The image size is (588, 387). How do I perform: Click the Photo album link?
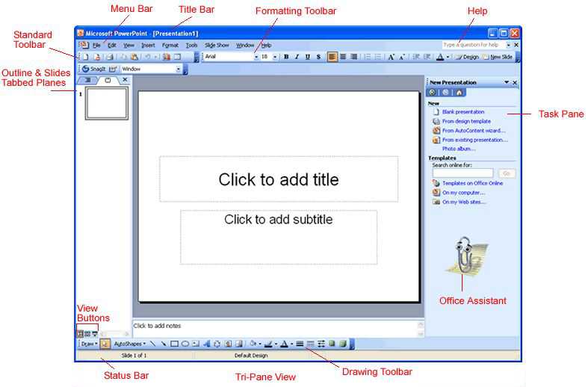[459, 149]
